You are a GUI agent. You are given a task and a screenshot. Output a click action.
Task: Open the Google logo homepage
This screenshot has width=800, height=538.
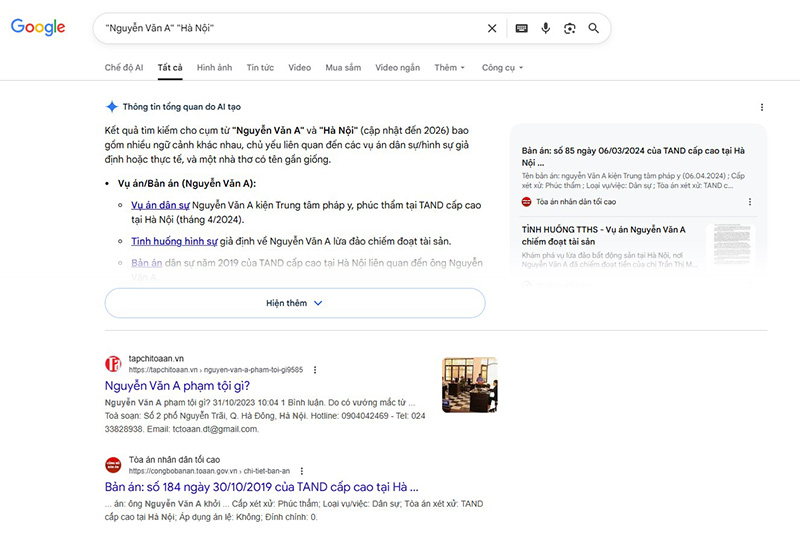pyautogui.click(x=38, y=27)
